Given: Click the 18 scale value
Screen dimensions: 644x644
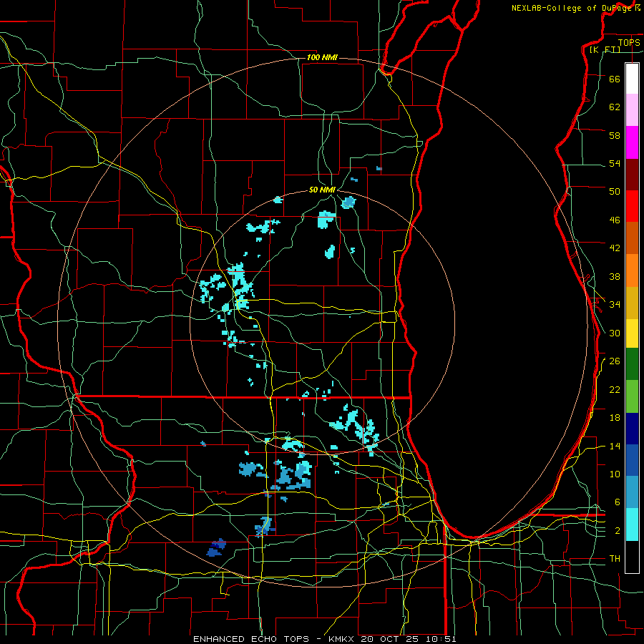Looking at the screenshot, I should pyautogui.click(x=615, y=418).
